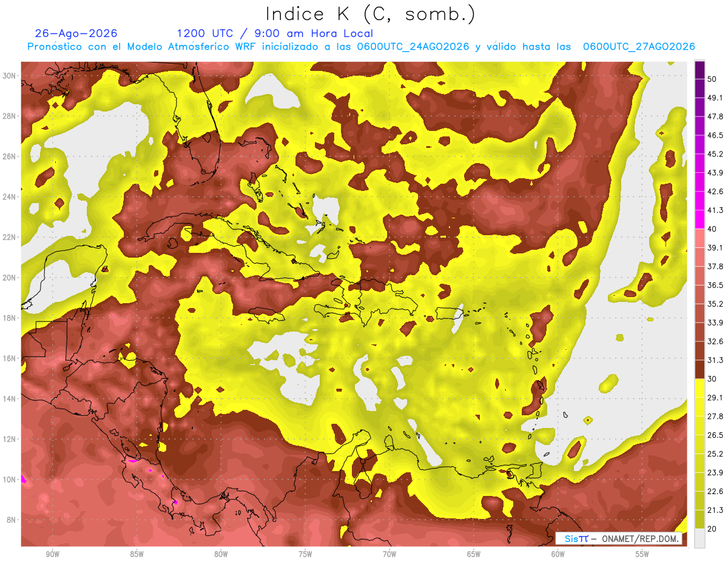Click the colorbar value "46.5"

pos(715,135)
